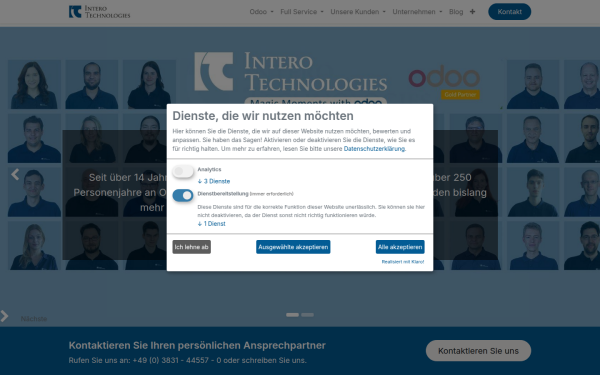
Task: Go to previous slide with left arrow
Action: (15, 174)
